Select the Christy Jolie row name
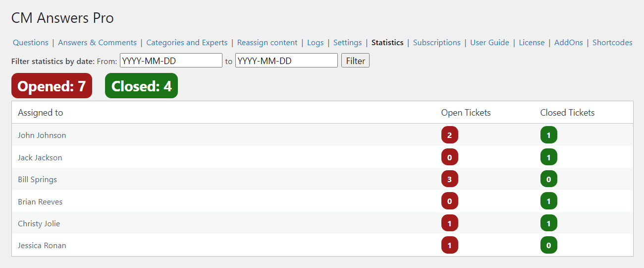 [39, 223]
